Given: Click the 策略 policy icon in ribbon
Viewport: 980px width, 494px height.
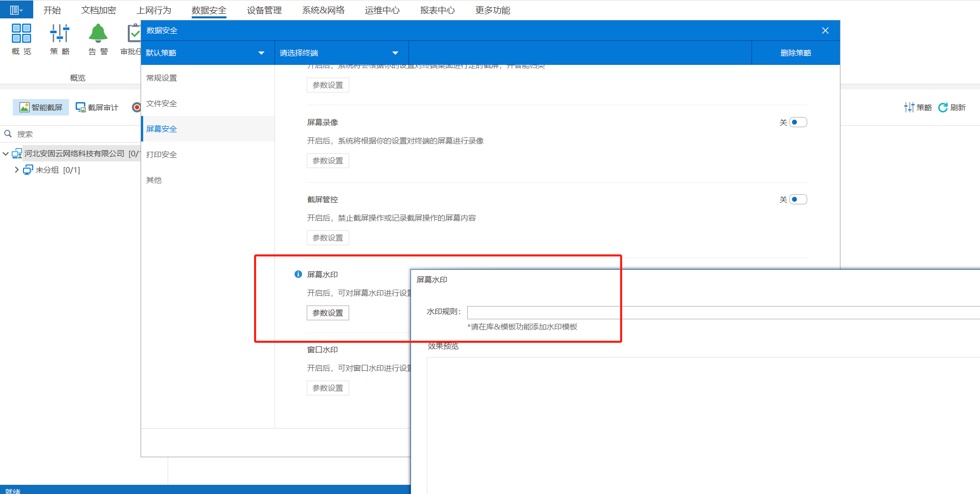Looking at the screenshot, I should (60, 34).
